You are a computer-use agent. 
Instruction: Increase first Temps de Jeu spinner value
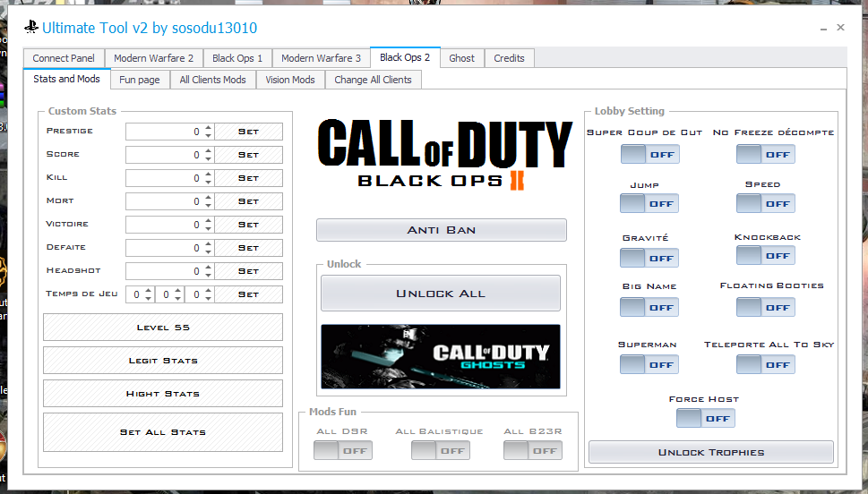149,291
